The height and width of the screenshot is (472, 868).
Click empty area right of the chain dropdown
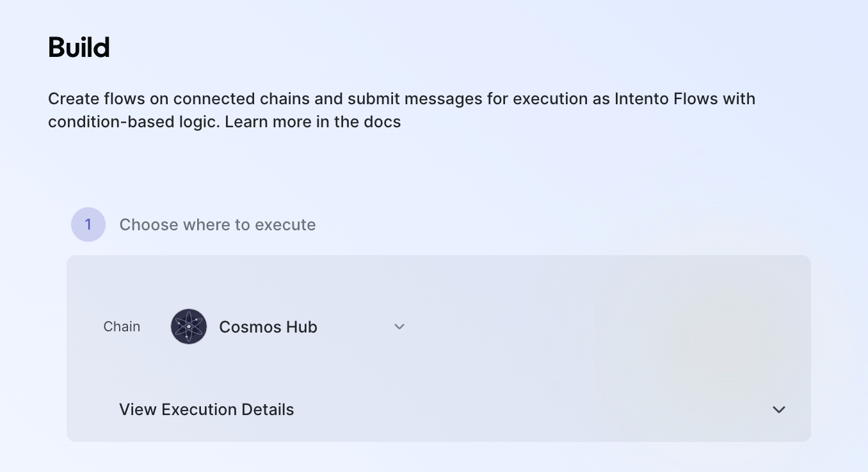point(576,327)
